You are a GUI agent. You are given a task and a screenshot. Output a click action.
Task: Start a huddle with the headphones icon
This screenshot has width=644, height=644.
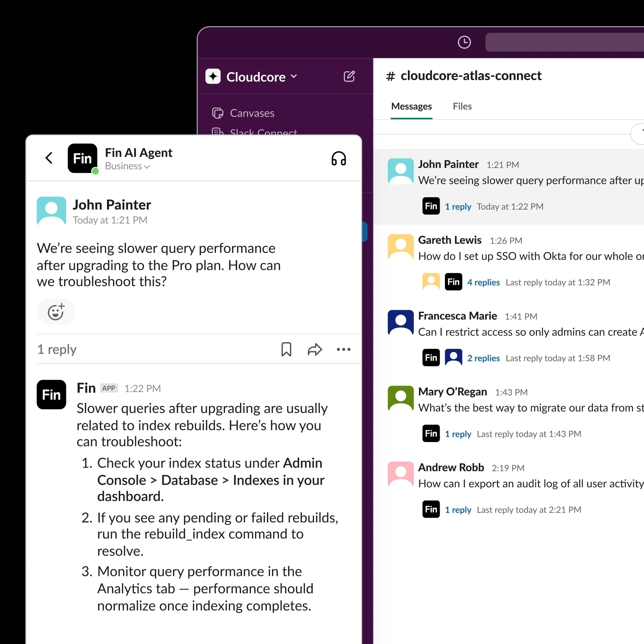(x=338, y=158)
